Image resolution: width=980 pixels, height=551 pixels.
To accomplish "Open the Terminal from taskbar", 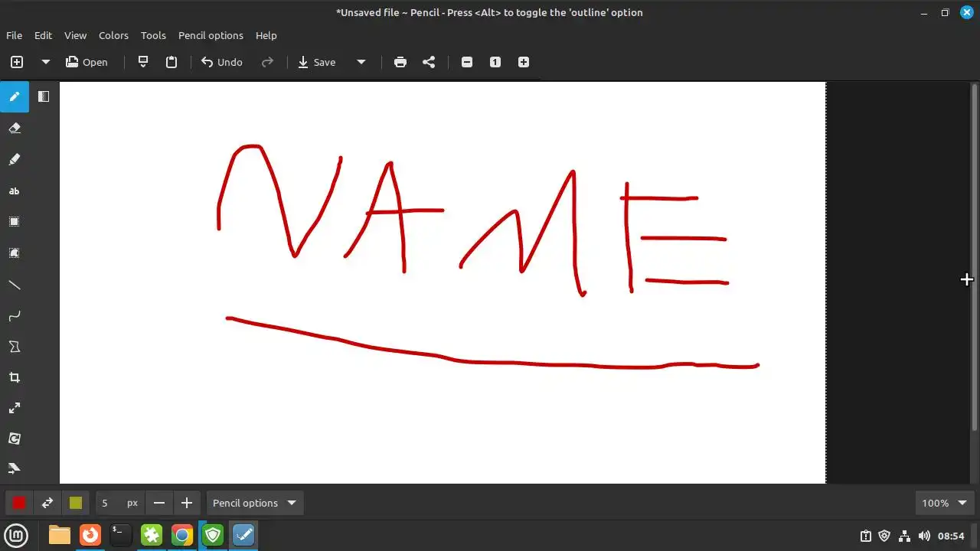I will (x=121, y=536).
